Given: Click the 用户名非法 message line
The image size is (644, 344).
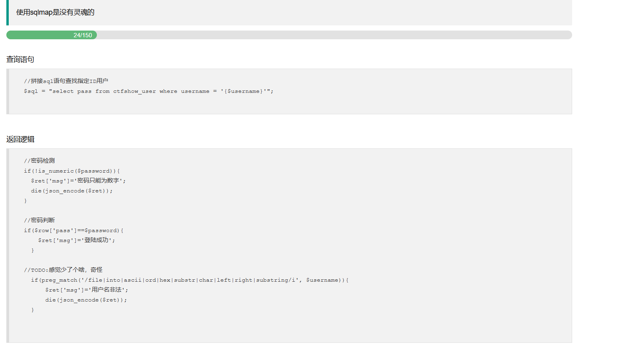Looking at the screenshot, I should point(87,290).
